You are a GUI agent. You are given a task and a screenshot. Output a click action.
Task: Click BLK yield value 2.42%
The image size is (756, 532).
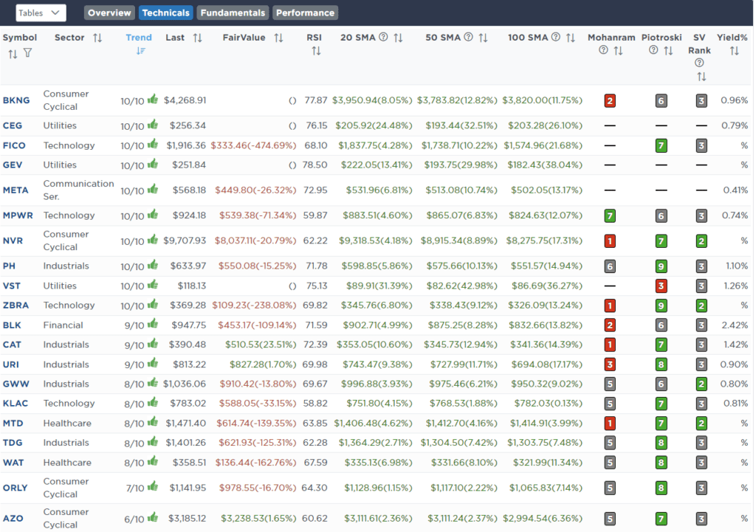[x=735, y=325]
